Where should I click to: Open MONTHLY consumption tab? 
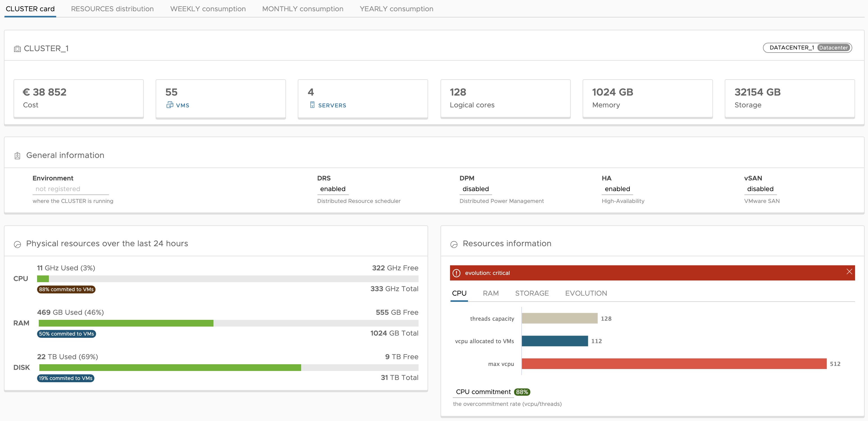click(303, 9)
